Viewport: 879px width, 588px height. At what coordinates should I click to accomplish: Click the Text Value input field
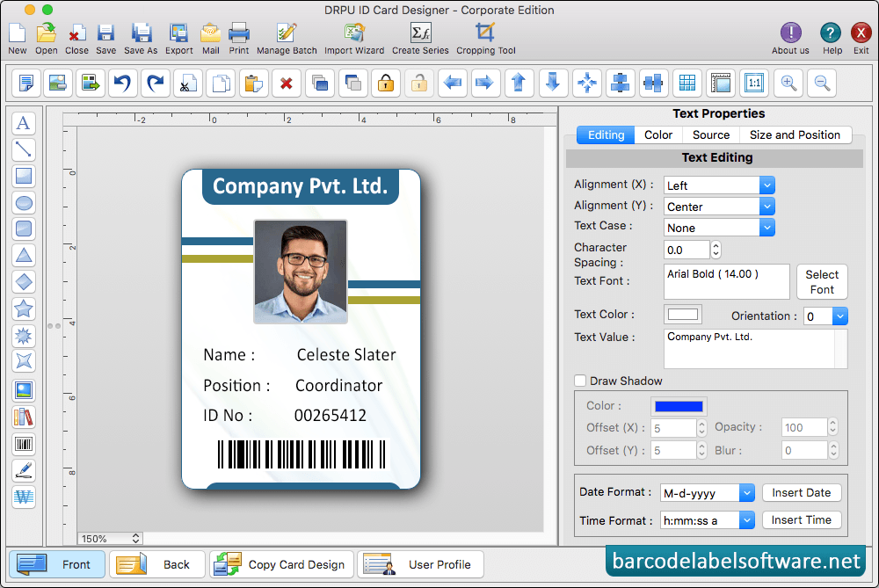pyautogui.click(x=755, y=349)
